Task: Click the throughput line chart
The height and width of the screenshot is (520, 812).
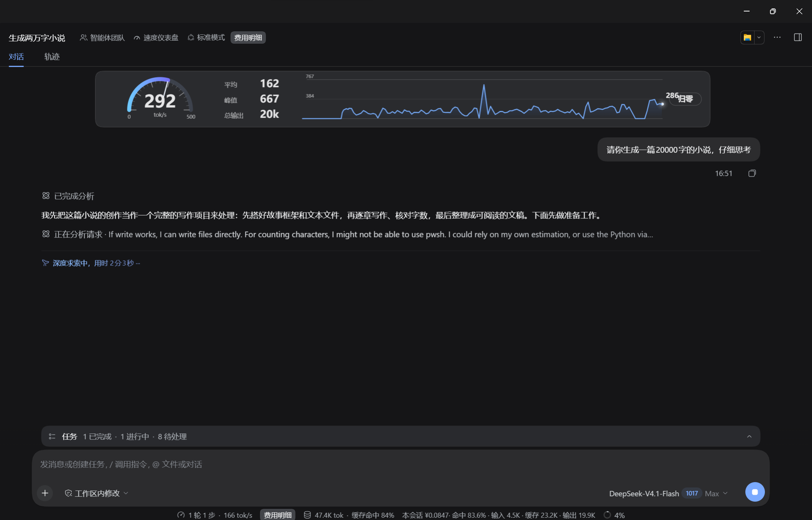Action: coord(482,98)
